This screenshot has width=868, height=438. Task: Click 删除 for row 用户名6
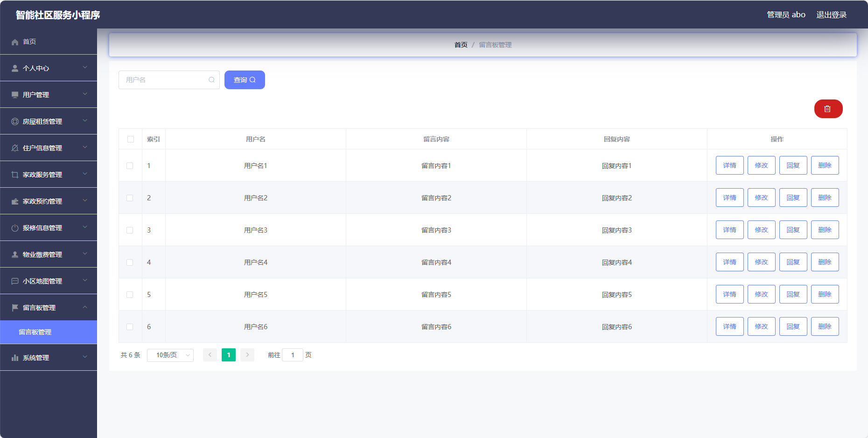(x=825, y=326)
